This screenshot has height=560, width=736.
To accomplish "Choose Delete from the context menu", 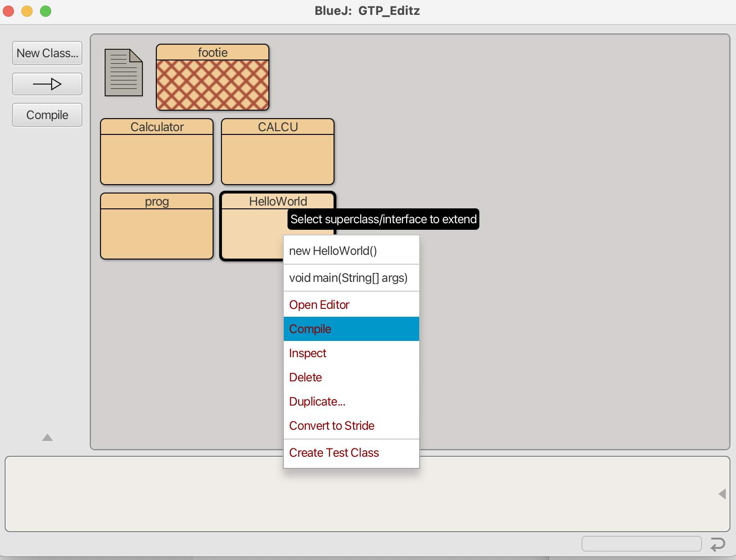I will pos(351,377).
